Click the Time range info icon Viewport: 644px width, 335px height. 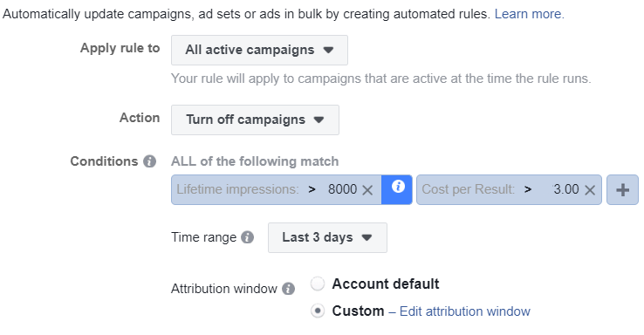[247, 237]
